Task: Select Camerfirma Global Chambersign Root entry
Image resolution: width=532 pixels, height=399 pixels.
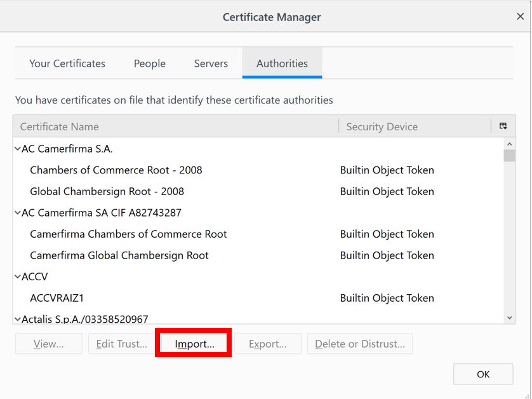Action: [119, 255]
